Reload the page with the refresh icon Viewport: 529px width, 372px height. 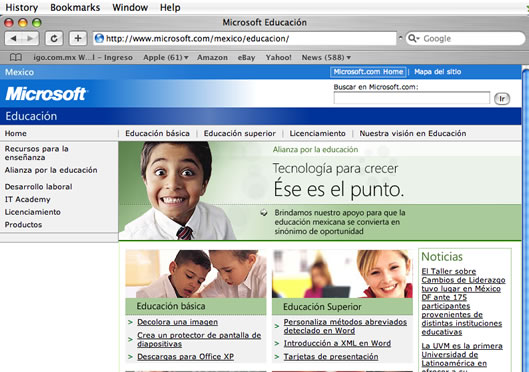coord(54,38)
